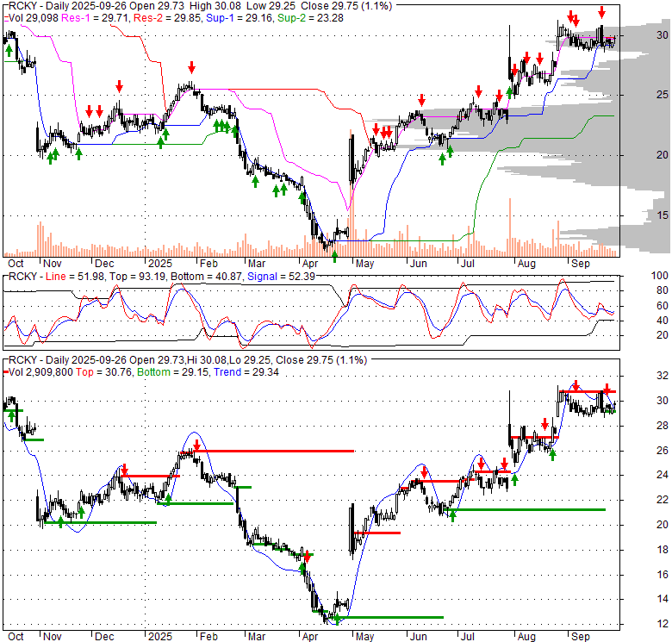Viewport: 672px width, 642px height.
Task: Click 'Dec' on the top chart's date axis
Action: tap(104, 264)
